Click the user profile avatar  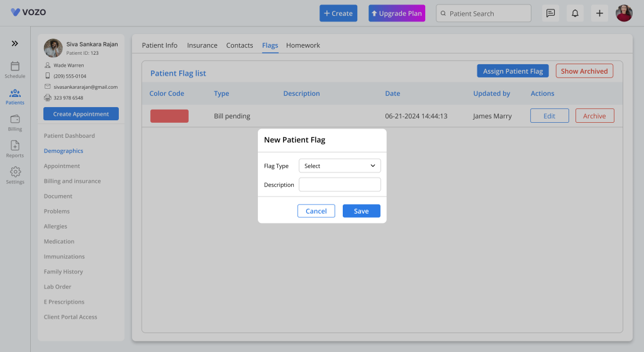(x=624, y=14)
